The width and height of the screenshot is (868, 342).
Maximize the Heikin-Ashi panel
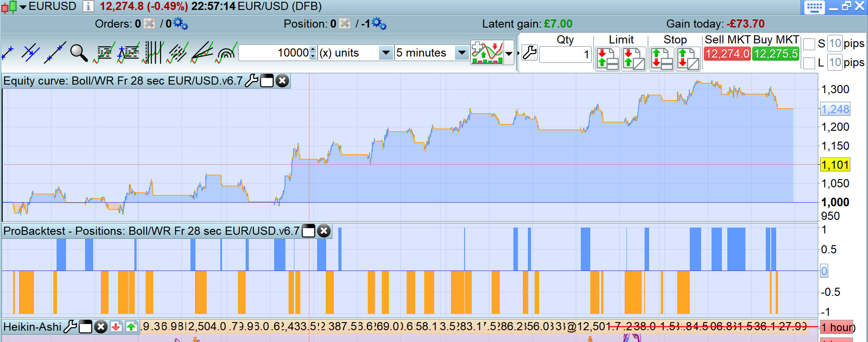click(x=85, y=327)
